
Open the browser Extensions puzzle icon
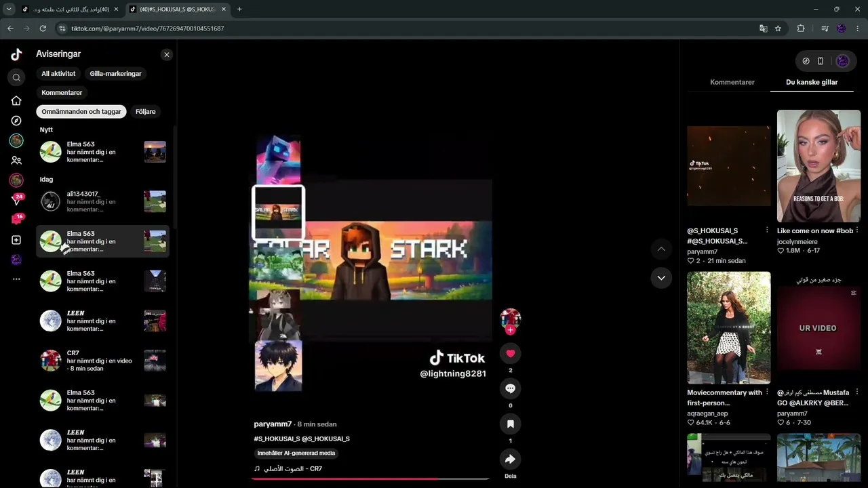pos(801,28)
